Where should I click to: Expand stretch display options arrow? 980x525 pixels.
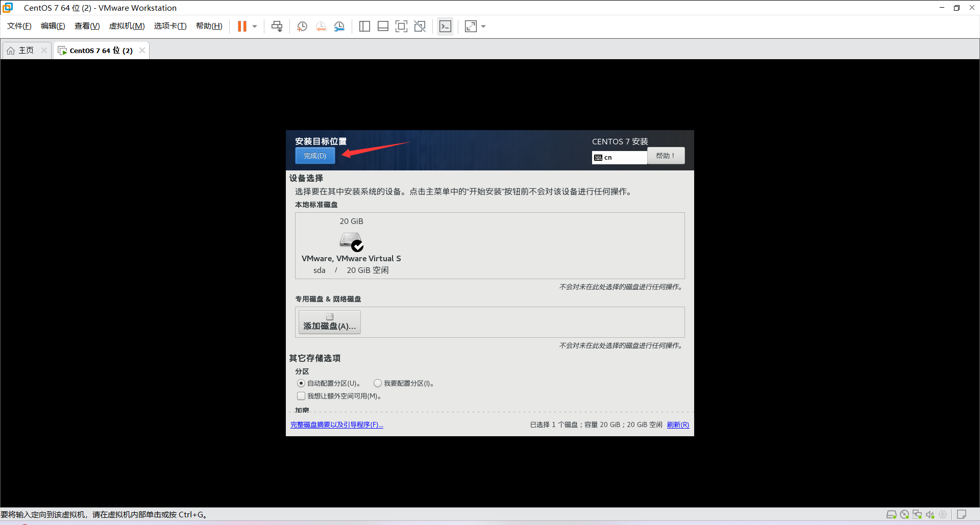point(483,26)
